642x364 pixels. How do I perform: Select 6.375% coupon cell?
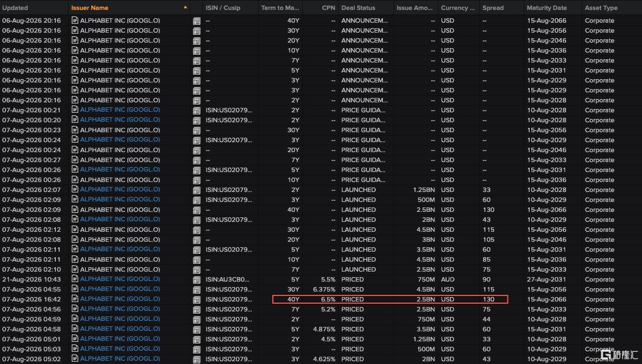point(324,289)
